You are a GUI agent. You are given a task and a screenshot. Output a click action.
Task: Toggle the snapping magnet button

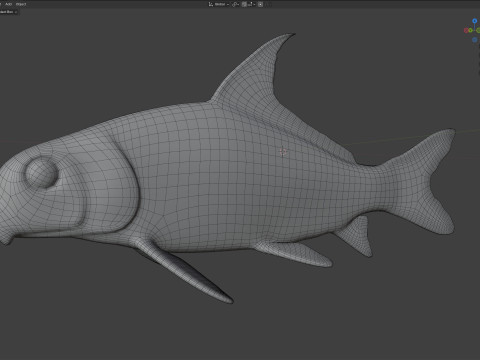pyautogui.click(x=244, y=4)
